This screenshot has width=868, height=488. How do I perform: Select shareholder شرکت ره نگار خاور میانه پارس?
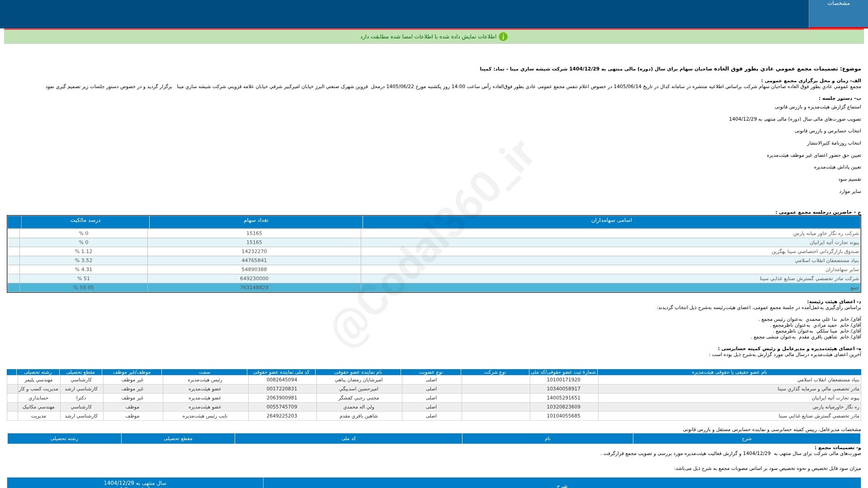pos(826,234)
